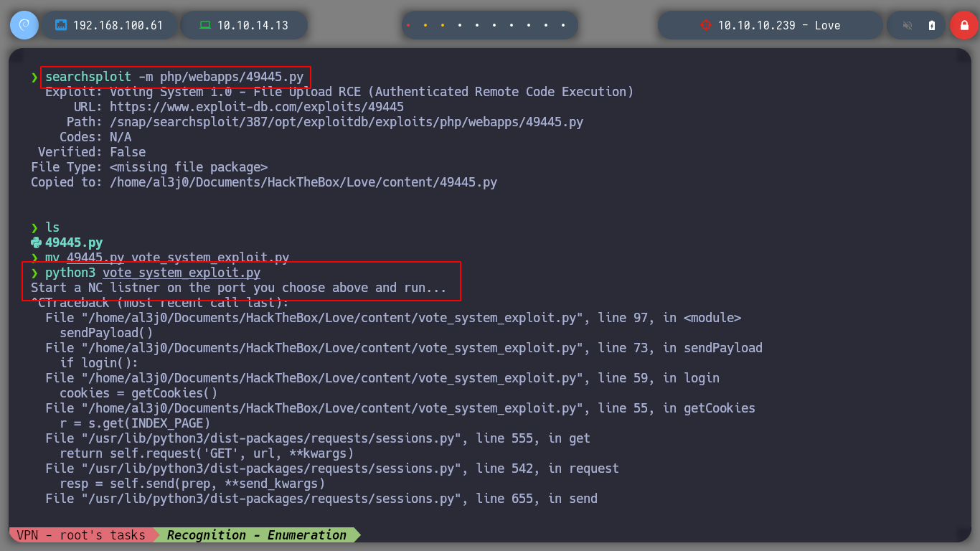This screenshot has height=551, width=980.
Task: Click the red target crosshair icon
Action: pos(705,25)
